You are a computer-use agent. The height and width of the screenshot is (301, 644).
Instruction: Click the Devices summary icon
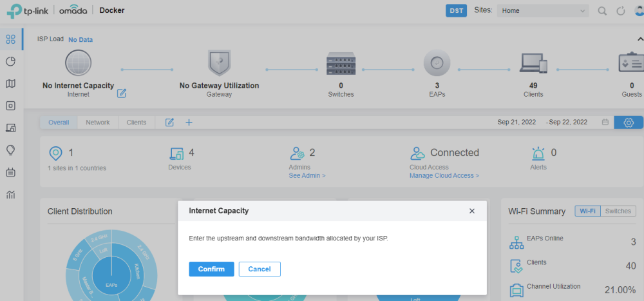177,153
